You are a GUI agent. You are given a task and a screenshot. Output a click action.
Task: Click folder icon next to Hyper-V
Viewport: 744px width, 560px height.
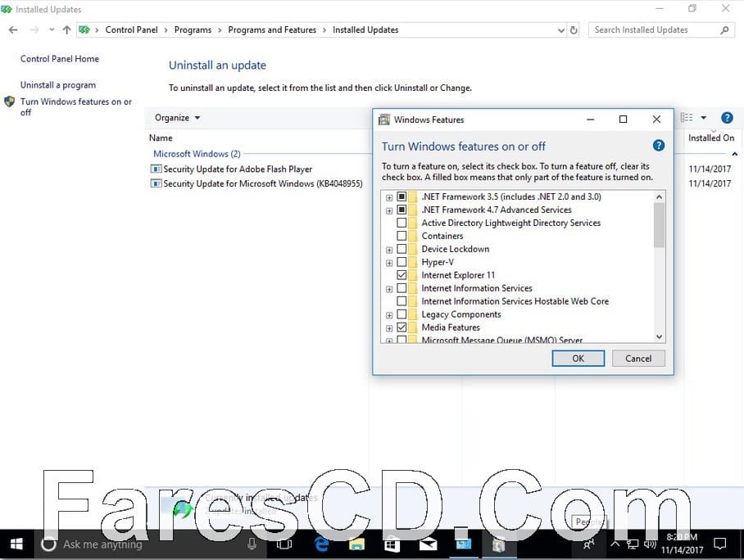(413, 262)
